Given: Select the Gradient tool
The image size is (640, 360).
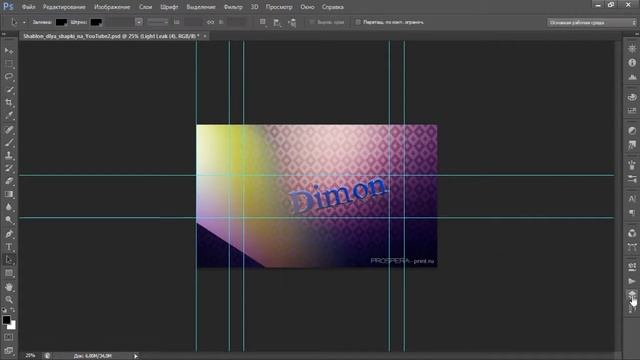Looking at the screenshot, I should pos(9,194).
